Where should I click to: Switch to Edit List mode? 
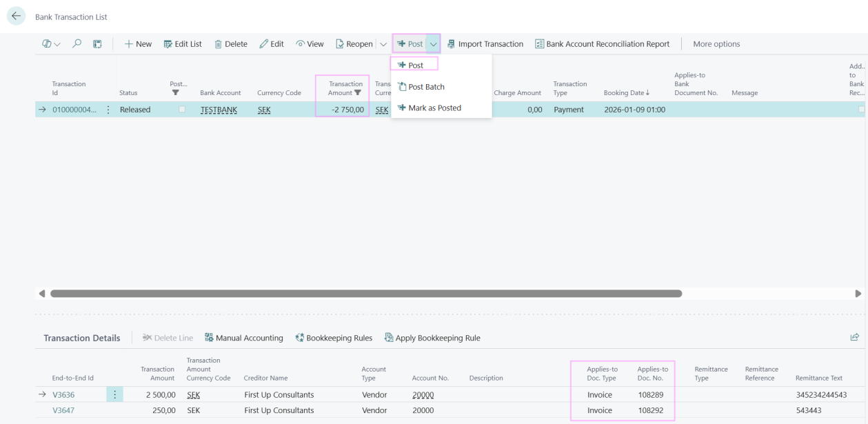[183, 43]
